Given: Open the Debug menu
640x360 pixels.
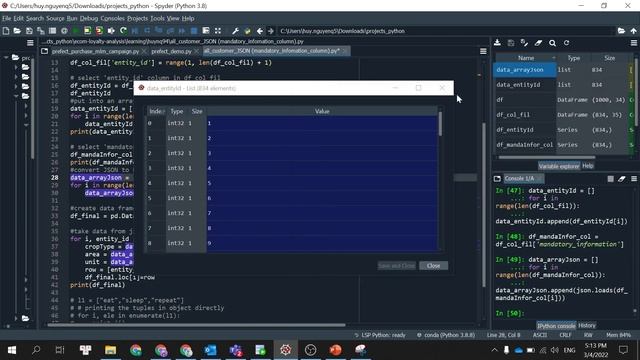Looking at the screenshot, I should click(89, 18).
